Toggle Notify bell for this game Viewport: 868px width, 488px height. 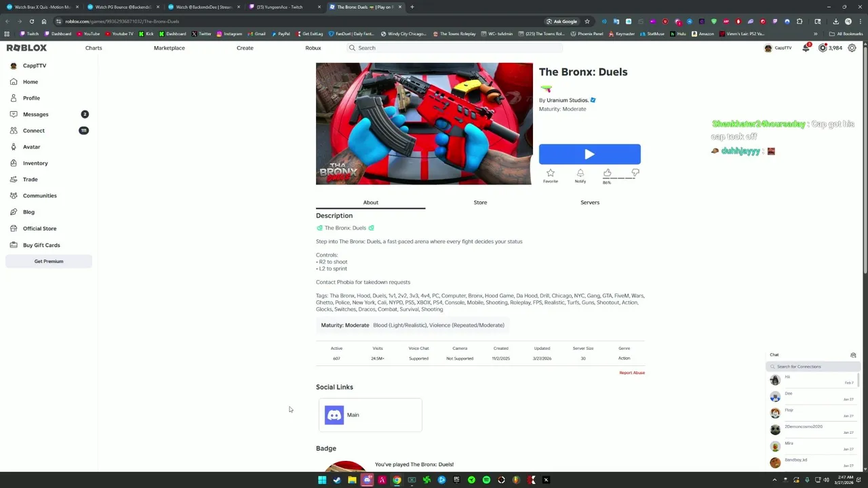click(x=580, y=176)
